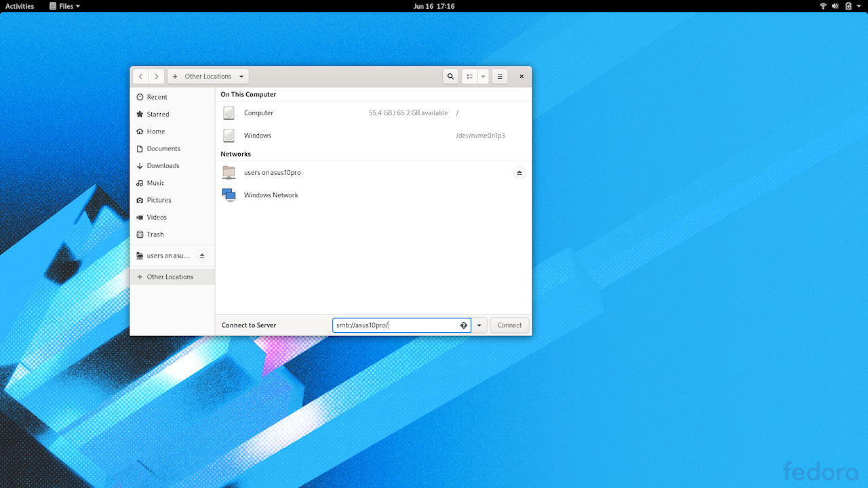
Task: Click /dev/nvme0n1p3 device path text
Action: click(x=481, y=136)
